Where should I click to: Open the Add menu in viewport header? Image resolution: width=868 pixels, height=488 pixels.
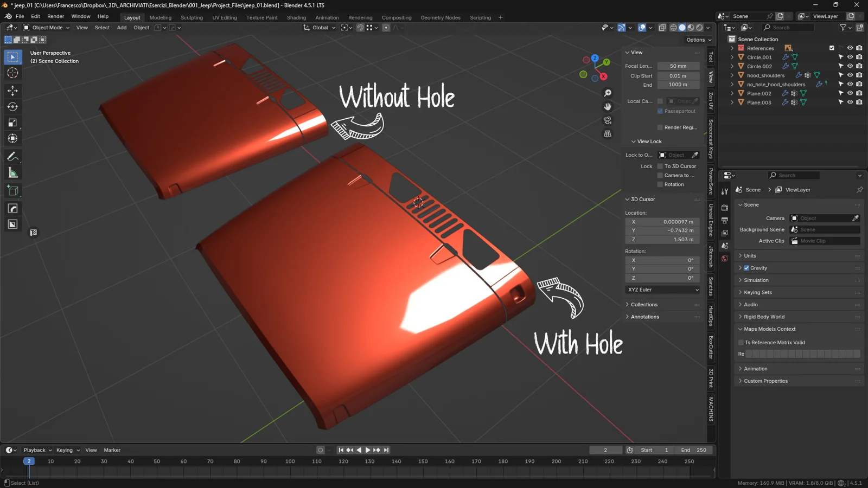point(122,28)
